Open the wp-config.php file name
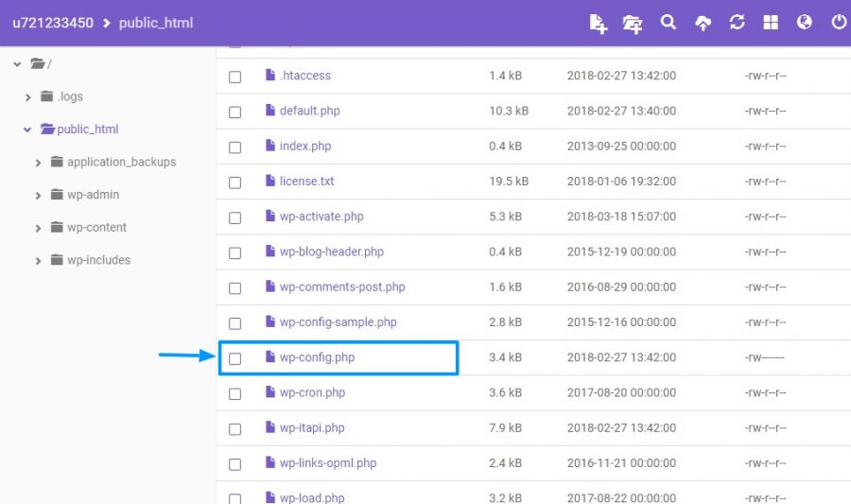This screenshot has height=504, width=851. pos(317,357)
